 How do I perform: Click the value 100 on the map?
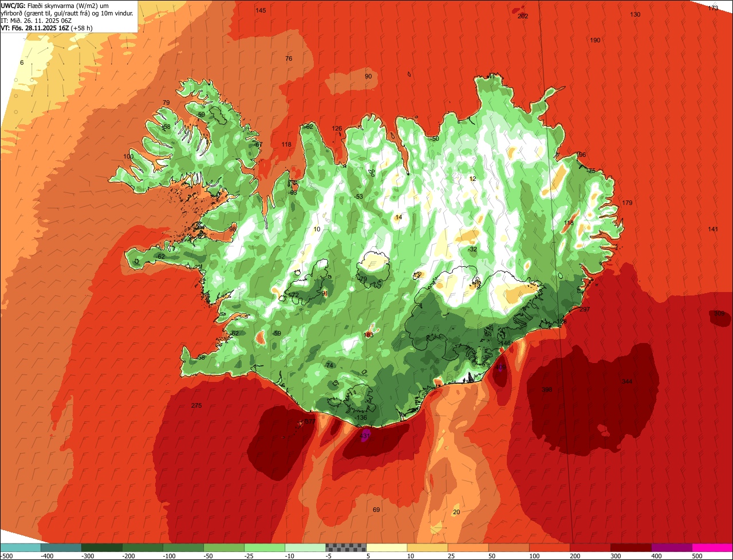click(x=128, y=156)
